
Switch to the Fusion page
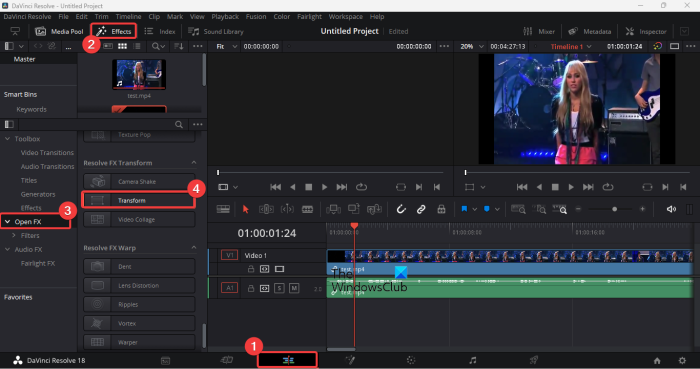click(x=350, y=360)
